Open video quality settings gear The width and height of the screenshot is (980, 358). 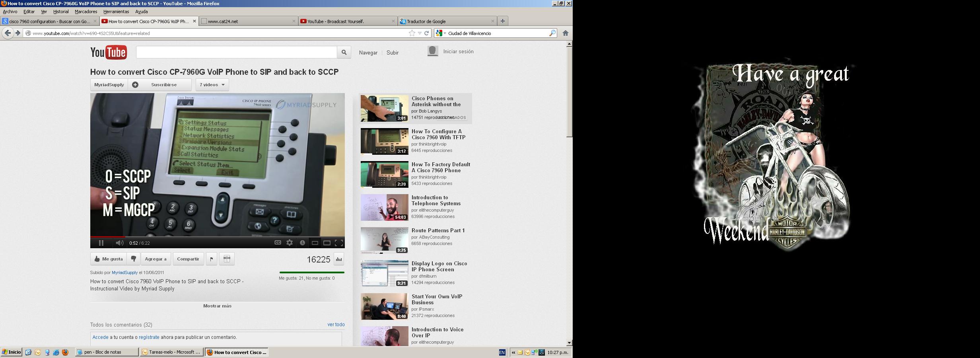(290, 243)
